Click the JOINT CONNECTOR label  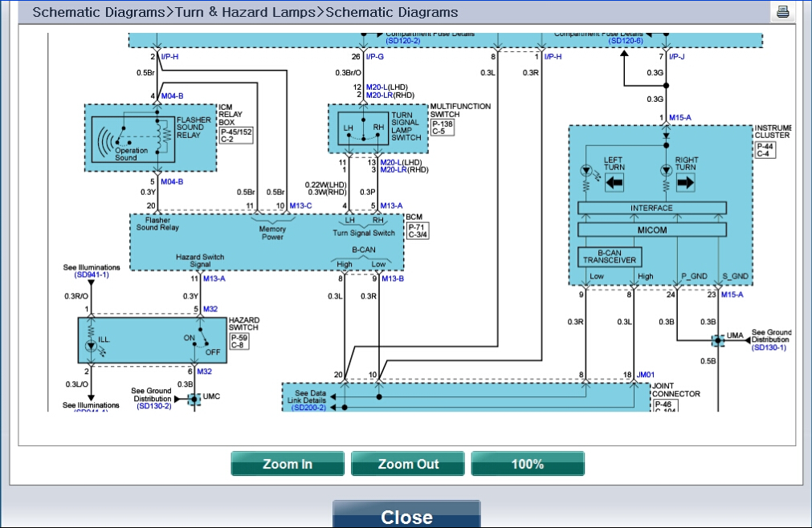click(x=675, y=390)
